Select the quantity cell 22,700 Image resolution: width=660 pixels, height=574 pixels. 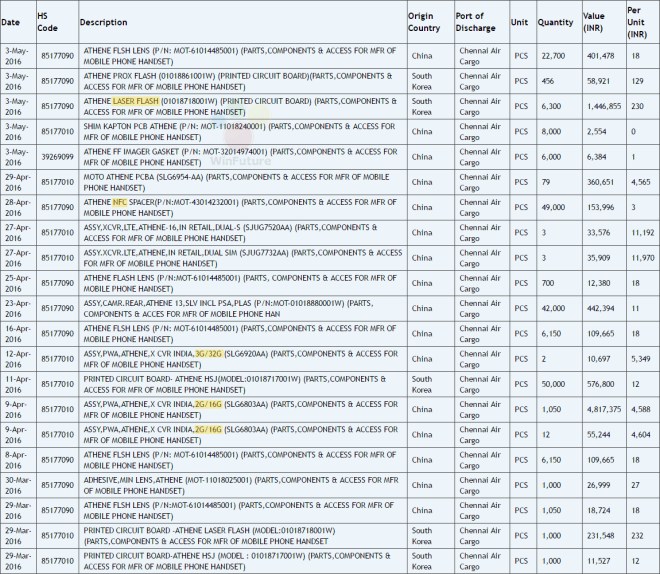point(553,56)
